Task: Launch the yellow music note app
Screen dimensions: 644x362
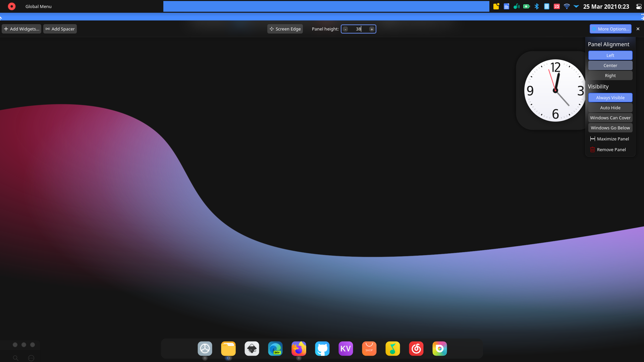Action: [x=393, y=349]
